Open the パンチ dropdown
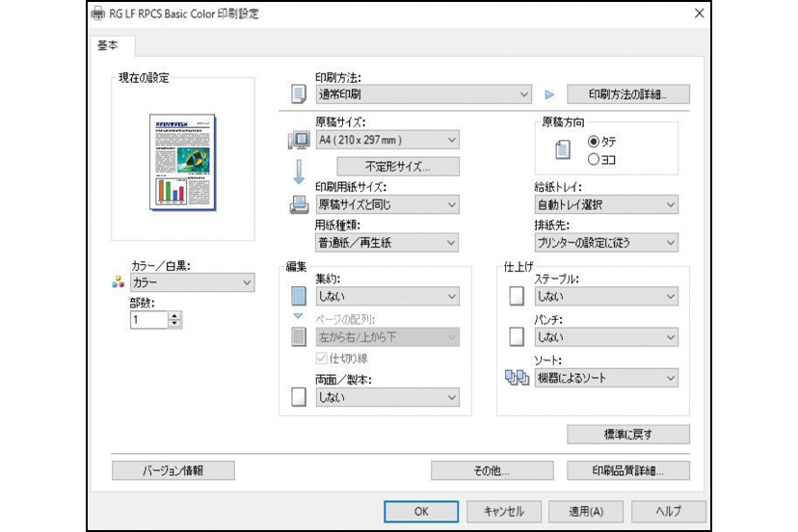 [606, 337]
